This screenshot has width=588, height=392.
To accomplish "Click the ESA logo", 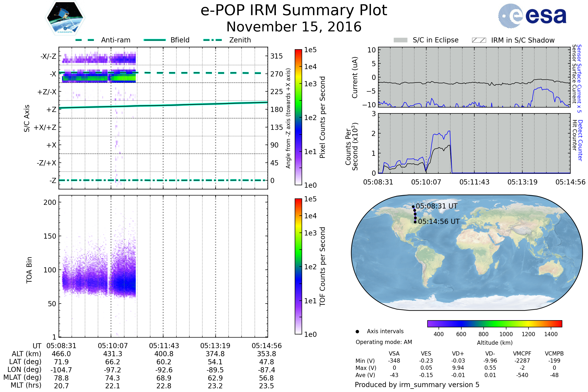I will pyautogui.click(x=532, y=15).
